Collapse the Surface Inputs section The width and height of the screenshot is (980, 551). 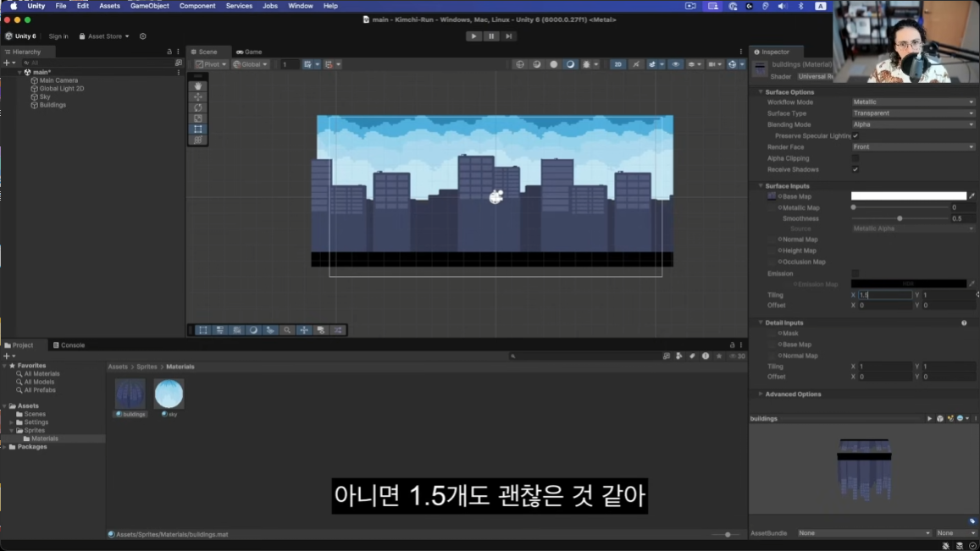pos(761,185)
